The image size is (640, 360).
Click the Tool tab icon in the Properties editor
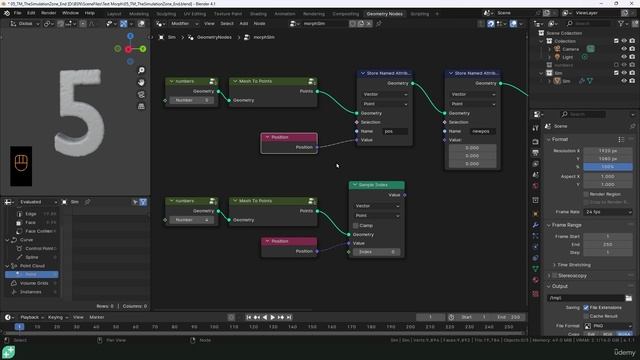(x=536, y=128)
